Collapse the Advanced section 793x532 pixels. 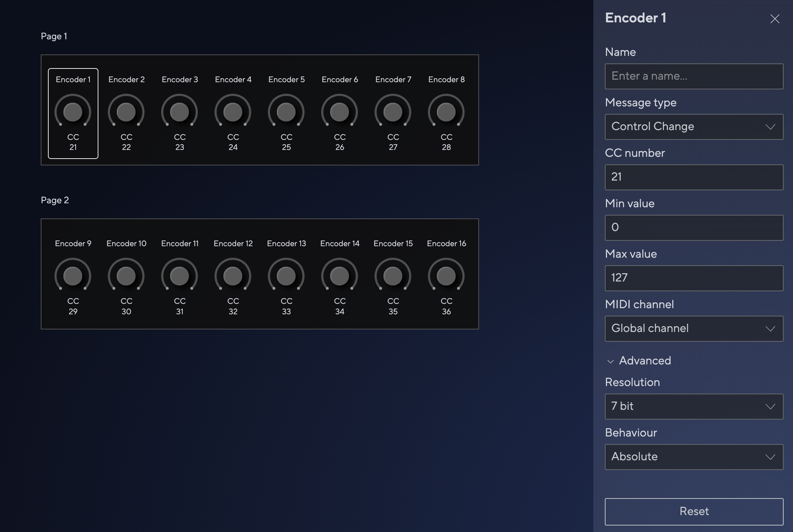tap(639, 360)
